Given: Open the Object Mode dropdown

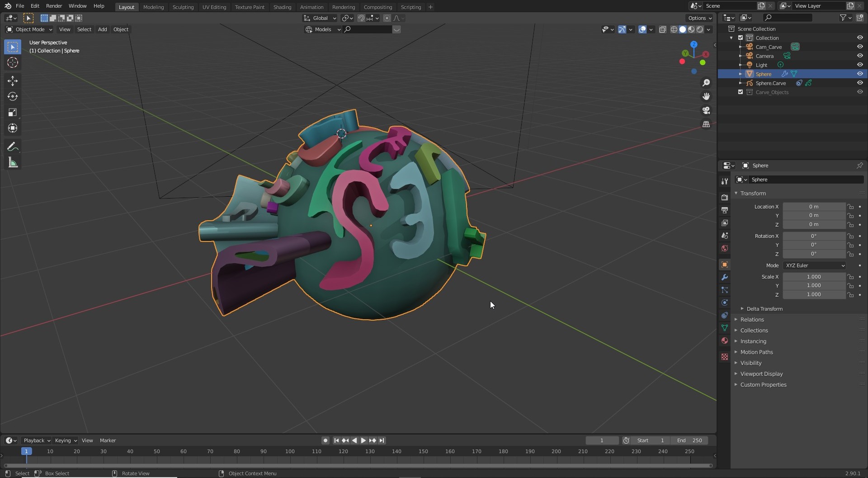Looking at the screenshot, I should coord(29,29).
